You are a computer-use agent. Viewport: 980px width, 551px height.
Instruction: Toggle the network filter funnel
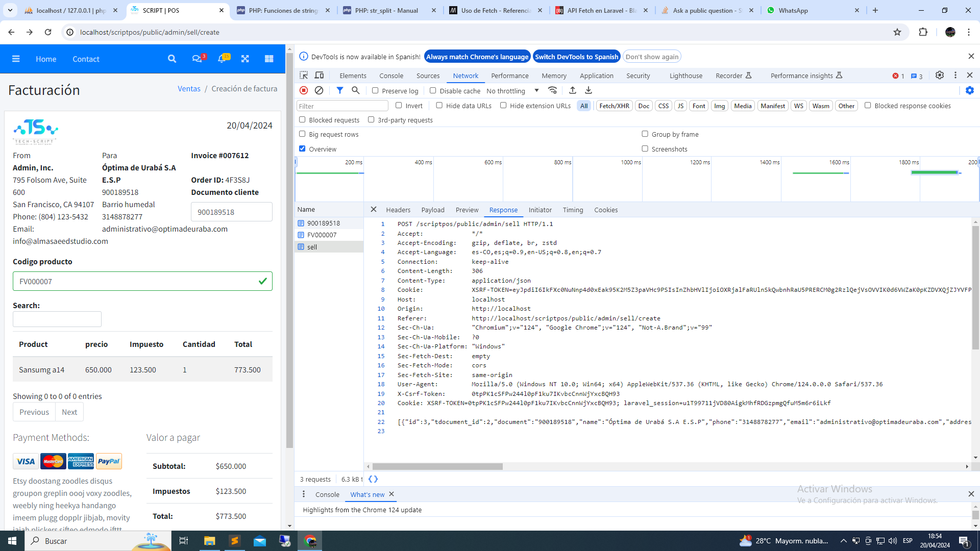click(x=340, y=90)
